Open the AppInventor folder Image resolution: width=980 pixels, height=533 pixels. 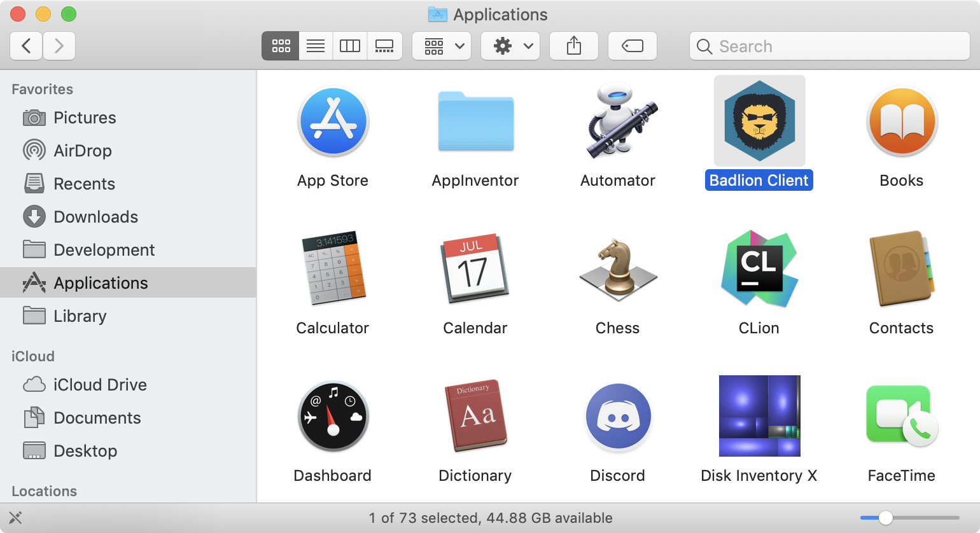(x=475, y=121)
